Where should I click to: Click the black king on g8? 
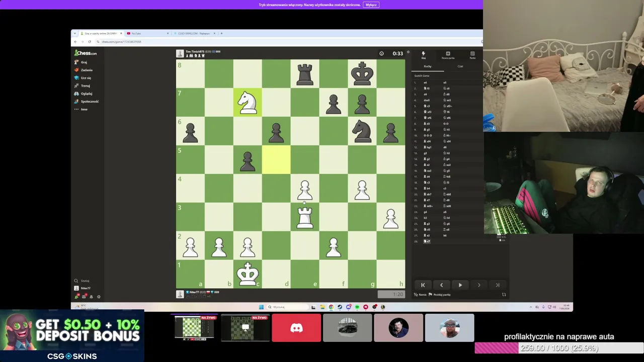pos(362,74)
